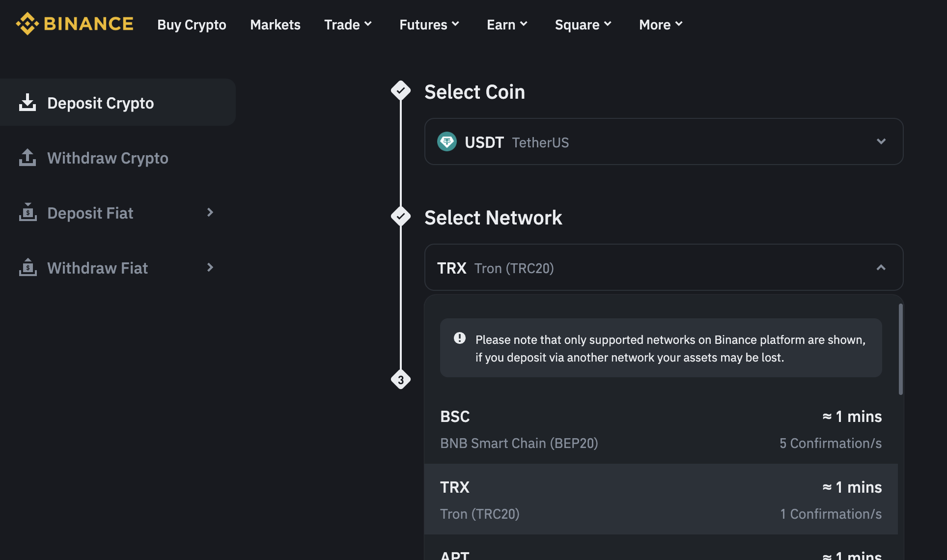The height and width of the screenshot is (560, 947).
Task: Expand the Withdraw Fiat submenu arrow
Action: pyautogui.click(x=210, y=267)
